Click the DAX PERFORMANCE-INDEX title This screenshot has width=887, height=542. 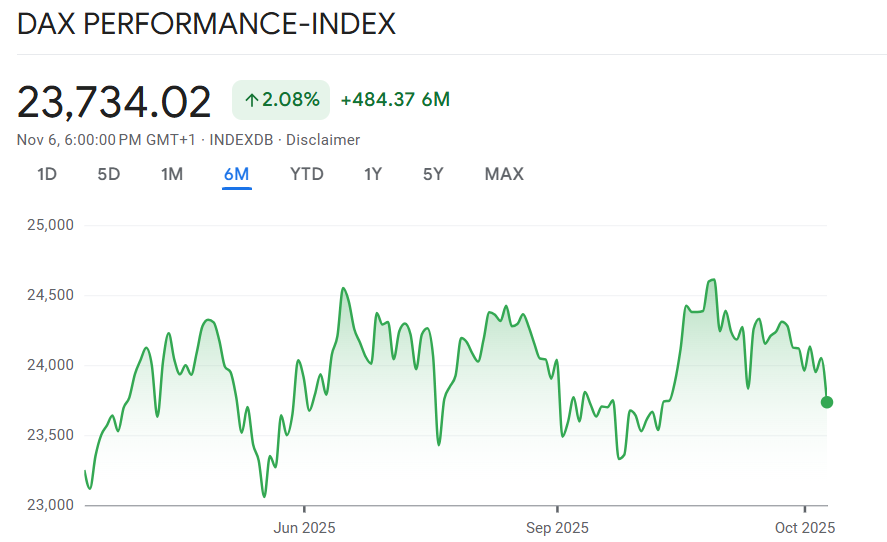point(207,24)
